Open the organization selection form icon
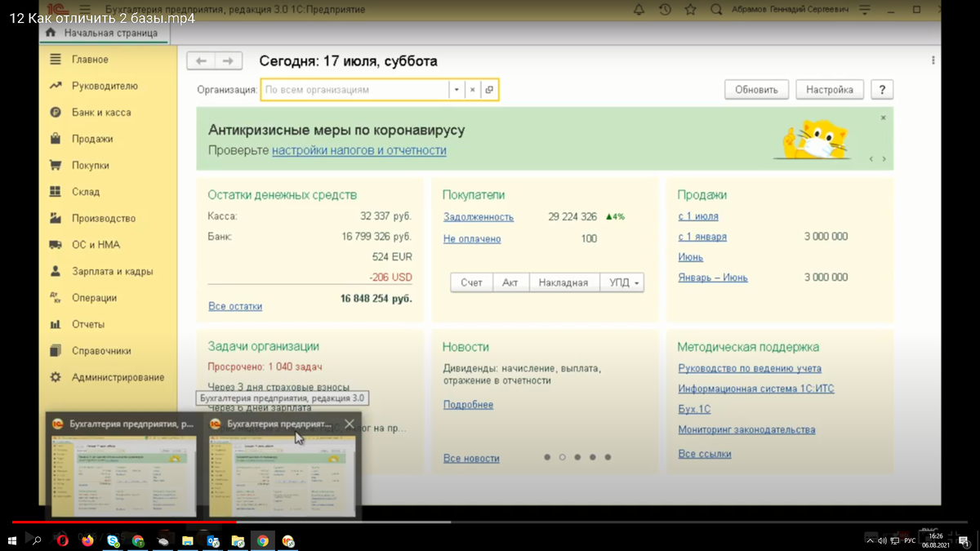The height and width of the screenshot is (551, 980). 489,90
